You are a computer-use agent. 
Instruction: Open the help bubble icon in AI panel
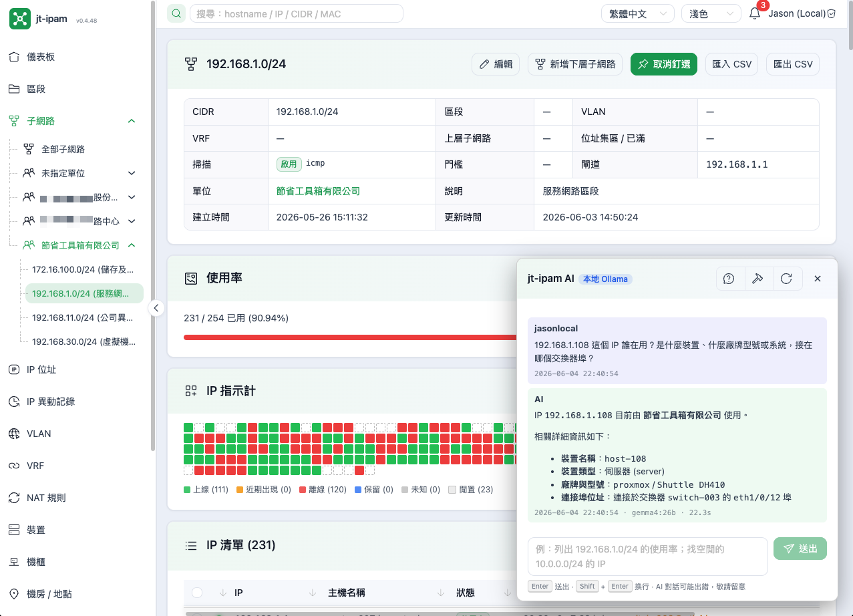coord(729,279)
